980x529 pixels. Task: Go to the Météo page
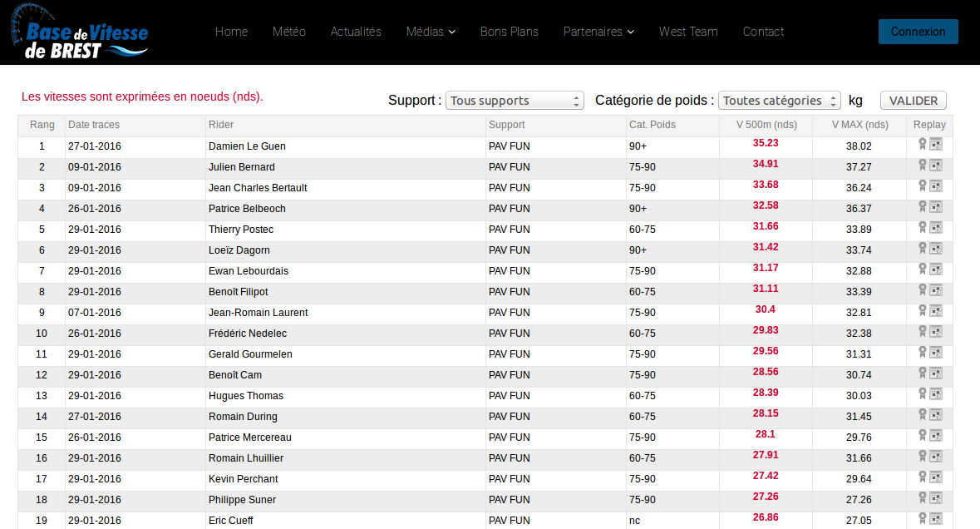point(289,32)
